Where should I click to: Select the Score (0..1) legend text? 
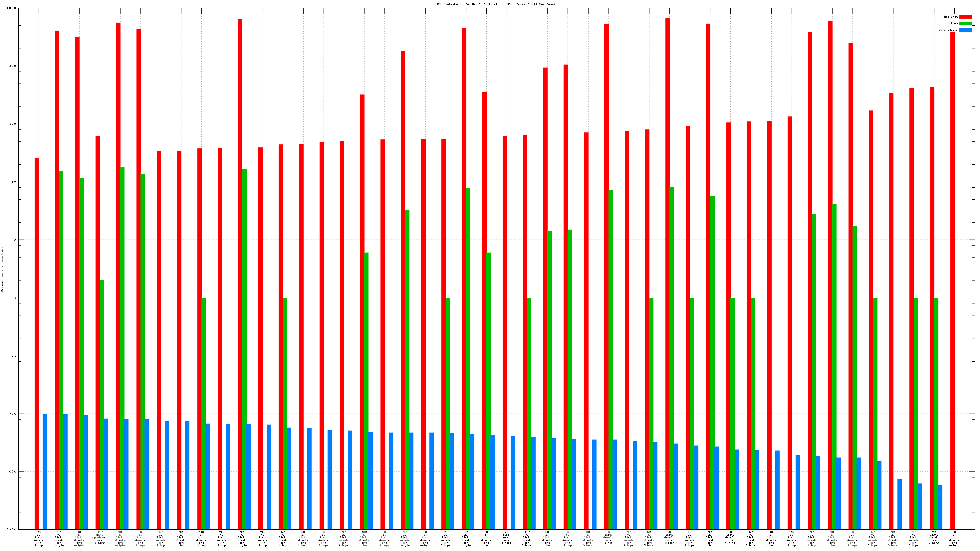947,30
